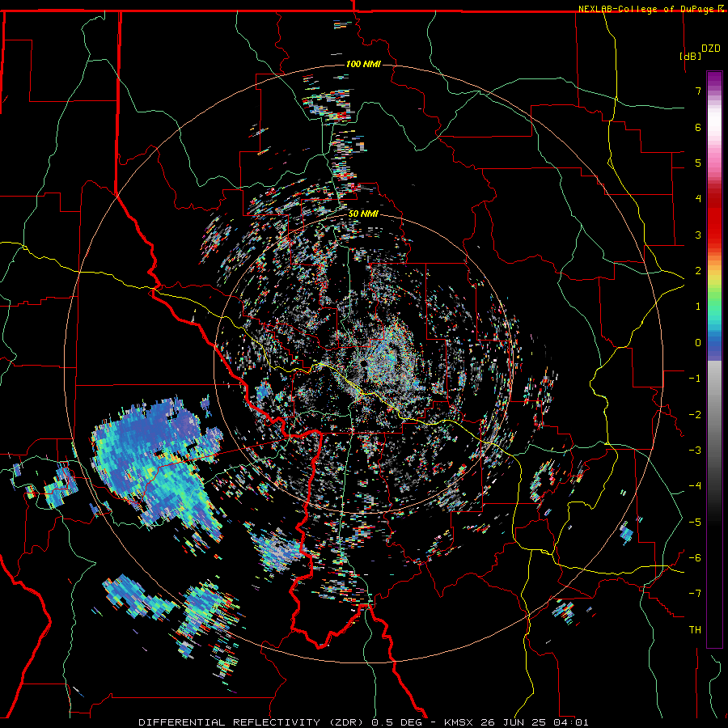Screen dimensions: 728x728
Task: Click the -7 value on color scale
Action: pyautogui.click(x=695, y=594)
